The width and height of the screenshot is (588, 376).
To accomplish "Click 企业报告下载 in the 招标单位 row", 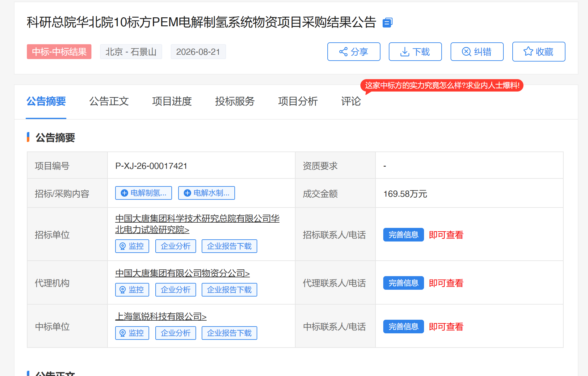I will coord(229,246).
